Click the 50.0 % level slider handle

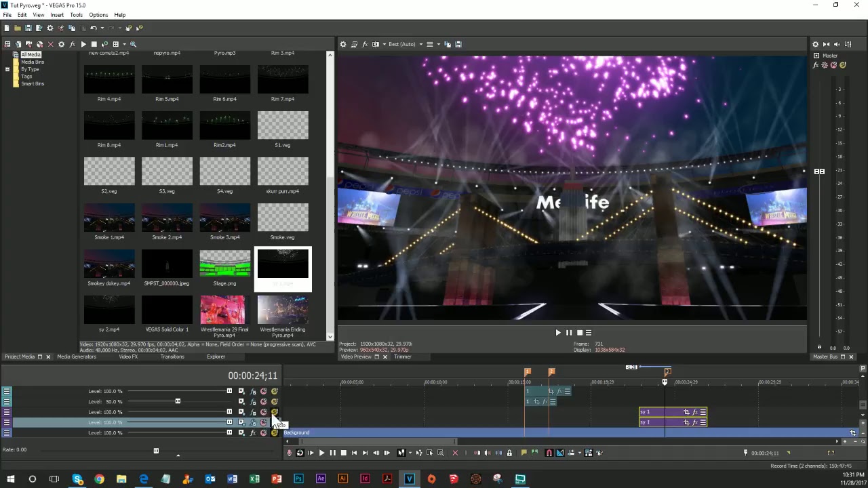click(x=178, y=401)
